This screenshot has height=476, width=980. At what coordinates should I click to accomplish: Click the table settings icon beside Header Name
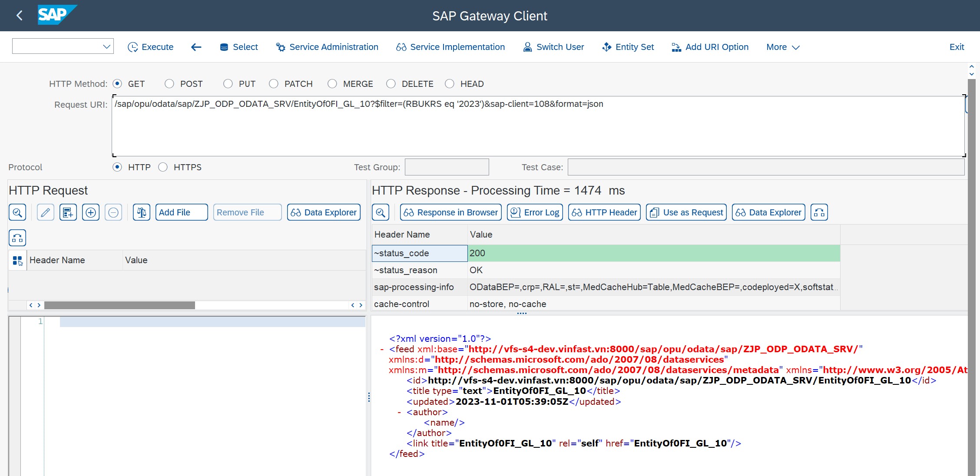pyautogui.click(x=17, y=260)
